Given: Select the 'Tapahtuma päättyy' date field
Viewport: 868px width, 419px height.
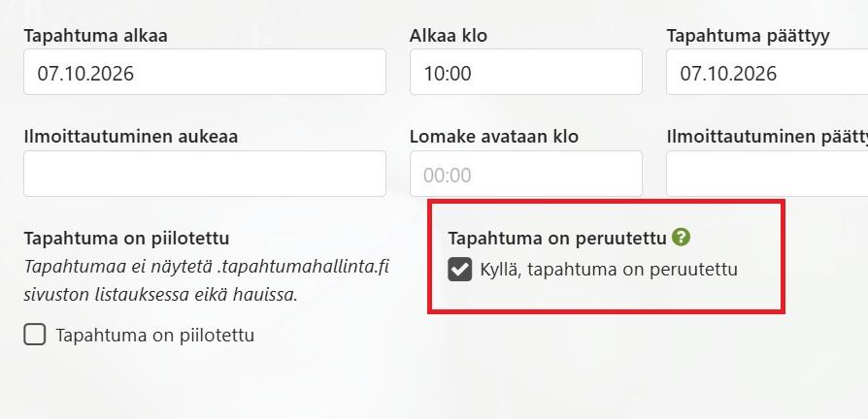Looking at the screenshot, I should click(x=767, y=73).
